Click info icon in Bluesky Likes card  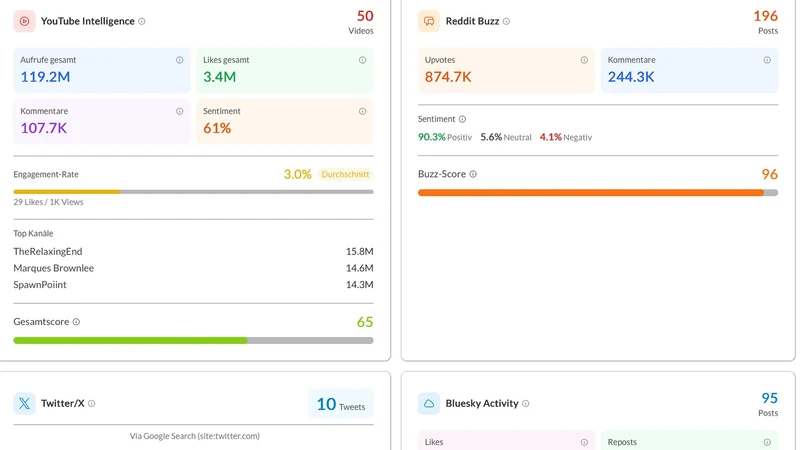pos(584,442)
